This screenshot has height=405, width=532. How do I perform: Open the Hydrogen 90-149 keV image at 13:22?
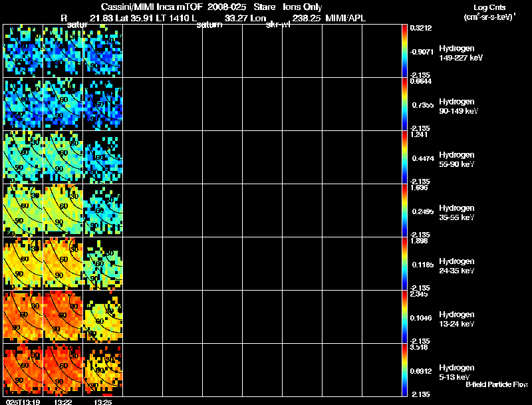coord(63,104)
